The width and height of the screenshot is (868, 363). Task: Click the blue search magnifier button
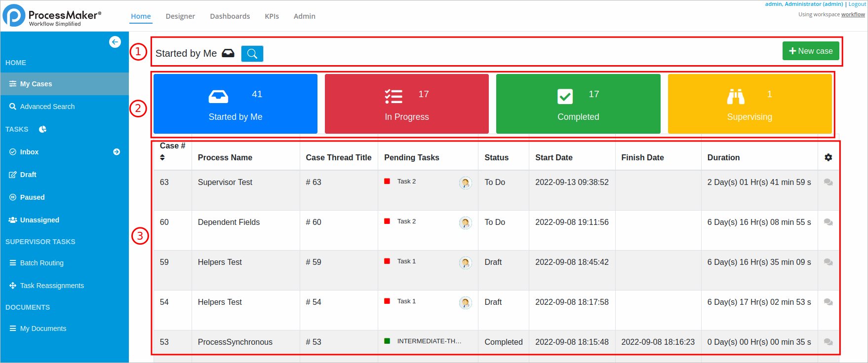252,54
